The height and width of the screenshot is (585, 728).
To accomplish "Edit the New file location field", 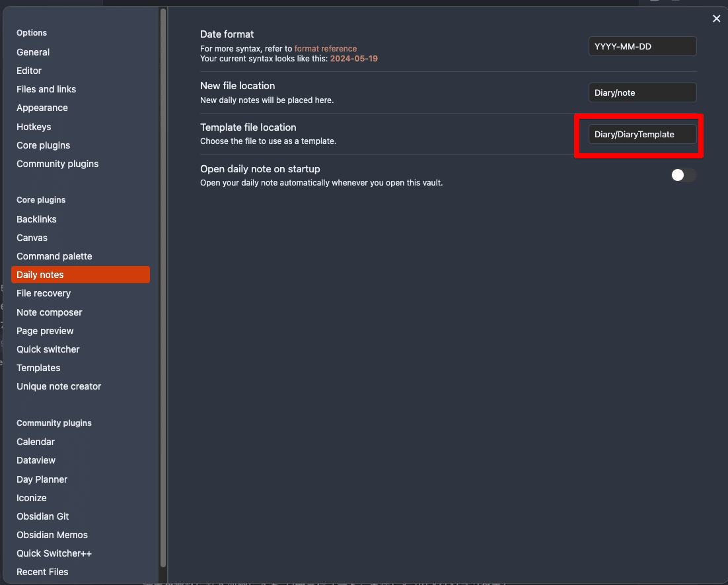I will coord(642,92).
